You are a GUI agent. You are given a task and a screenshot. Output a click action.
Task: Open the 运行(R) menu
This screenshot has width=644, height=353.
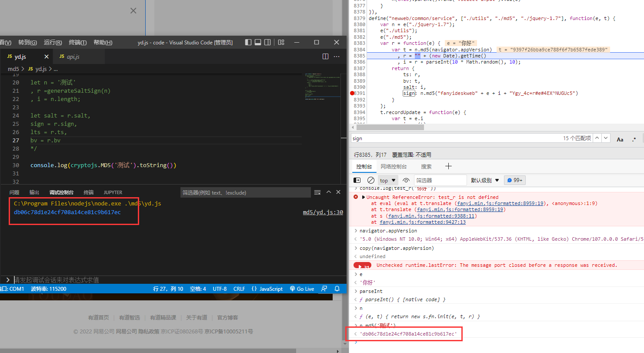pos(53,42)
